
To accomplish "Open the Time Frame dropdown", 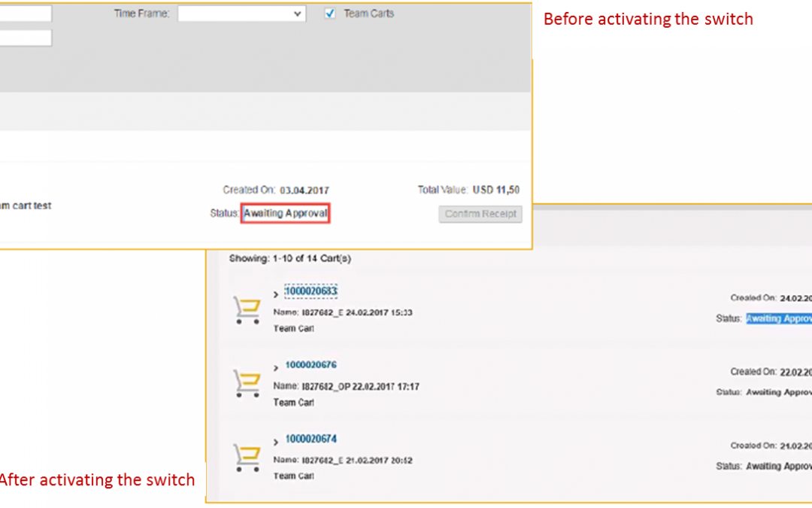I will [x=242, y=14].
